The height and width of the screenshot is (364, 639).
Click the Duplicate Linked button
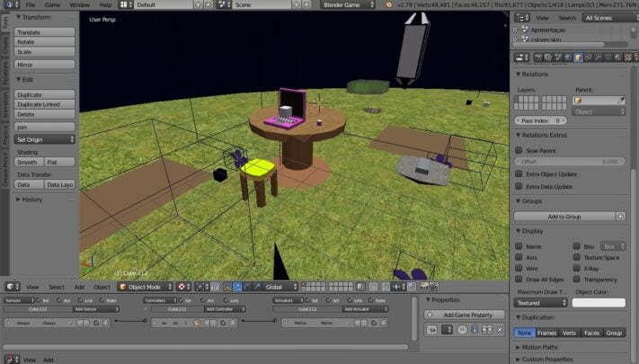(46, 104)
